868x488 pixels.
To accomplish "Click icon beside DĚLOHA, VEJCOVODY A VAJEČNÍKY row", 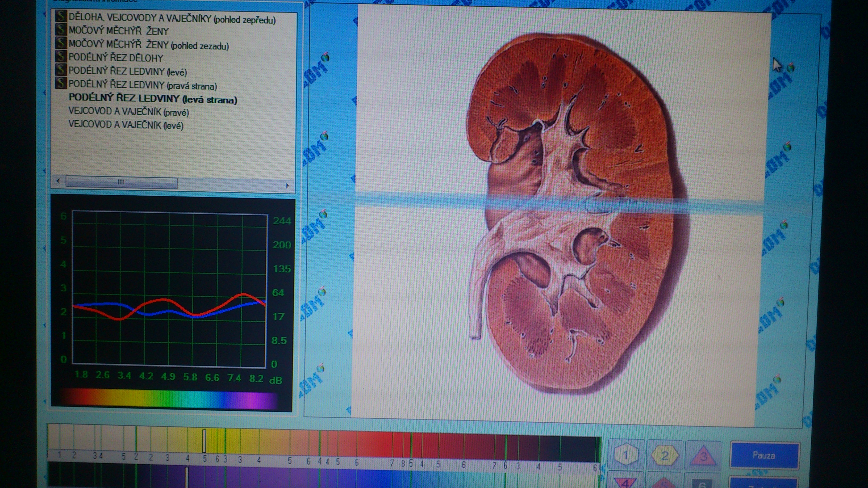I will pyautogui.click(x=61, y=16).
